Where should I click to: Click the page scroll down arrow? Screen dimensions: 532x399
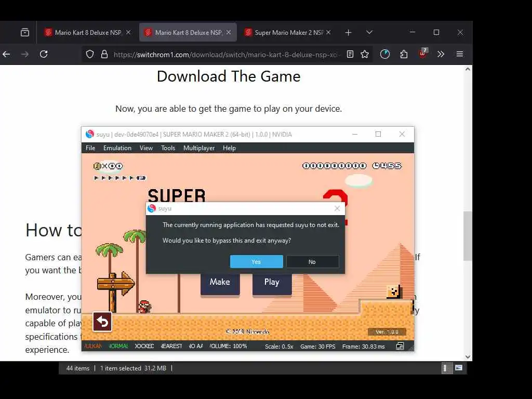[x=468, y=356]
